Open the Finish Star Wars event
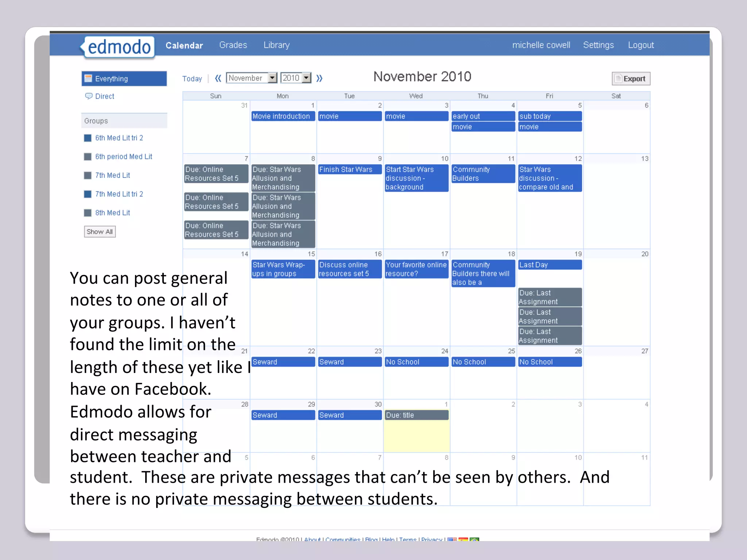 (x=350, y=170)
